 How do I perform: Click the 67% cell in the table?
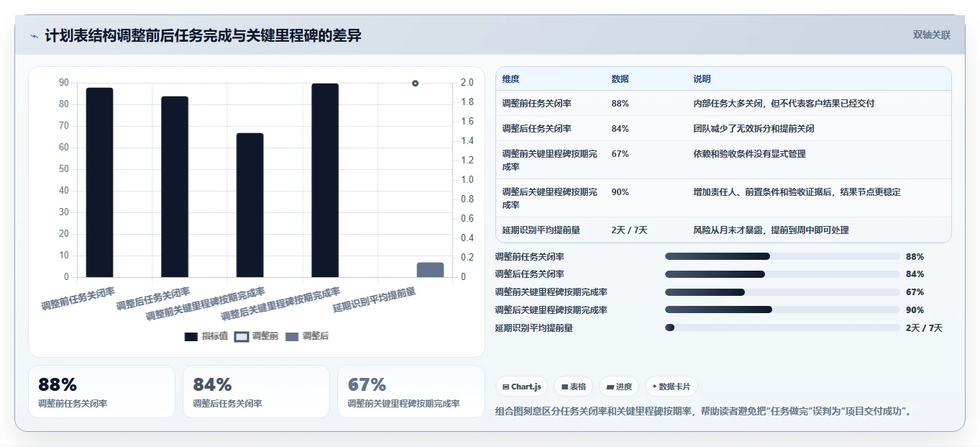(x=620, y=154)
